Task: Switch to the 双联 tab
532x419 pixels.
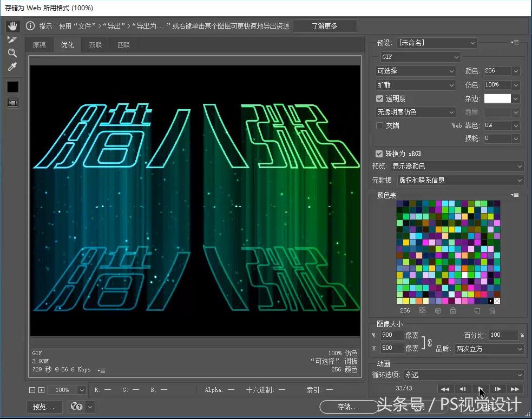Action: [x=95, y=45]
